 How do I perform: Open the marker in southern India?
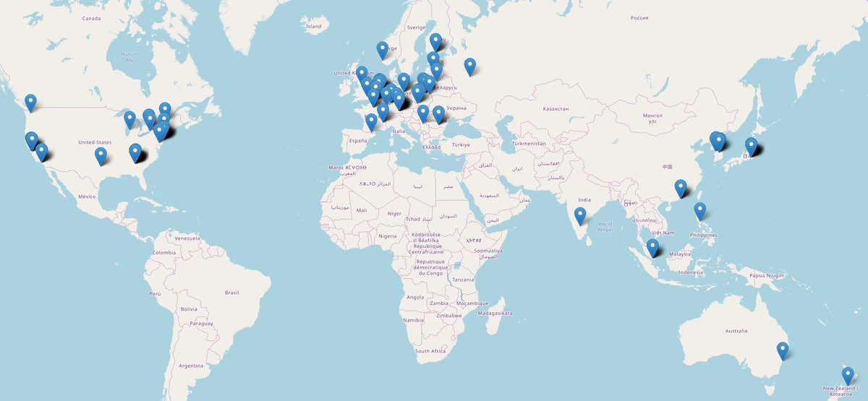coord(580,216)
